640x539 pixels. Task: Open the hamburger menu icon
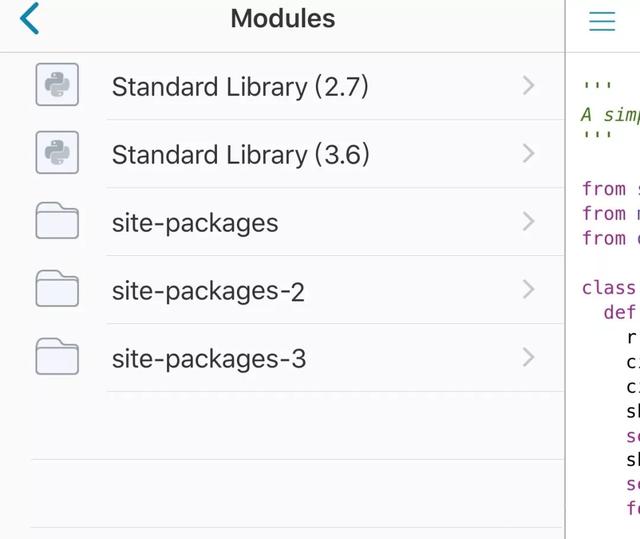(x=602, y=21)
